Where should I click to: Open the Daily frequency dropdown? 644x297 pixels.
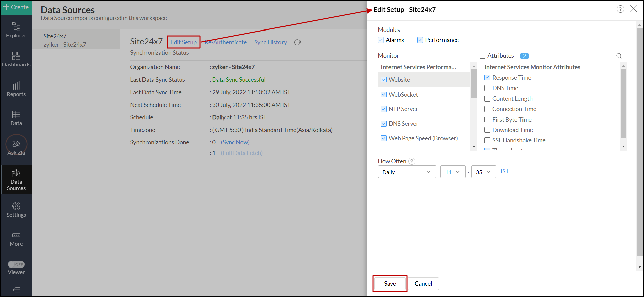pos(407,172)
